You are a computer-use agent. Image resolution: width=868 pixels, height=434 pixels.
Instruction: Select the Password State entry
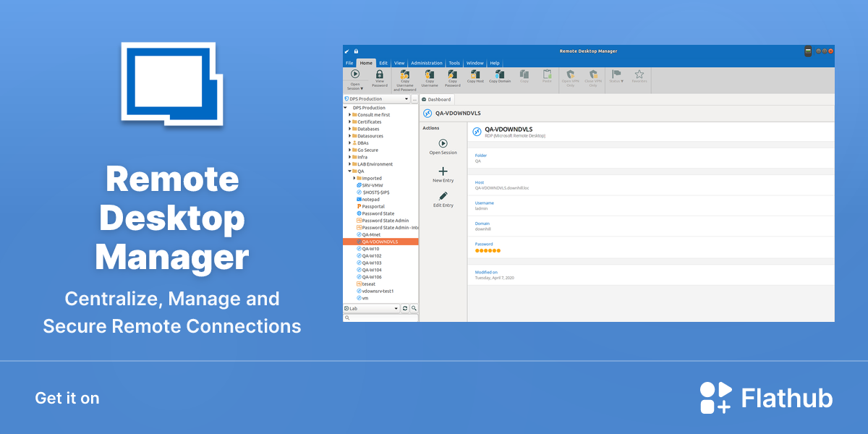[x=375, y=213]
